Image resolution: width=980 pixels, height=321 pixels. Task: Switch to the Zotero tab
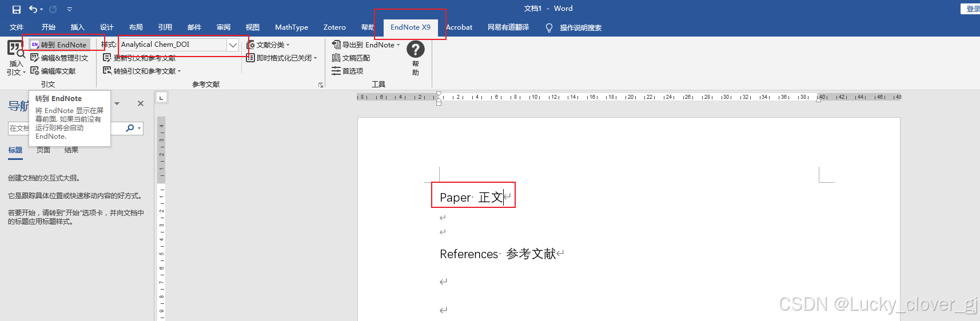pos(334,27)
